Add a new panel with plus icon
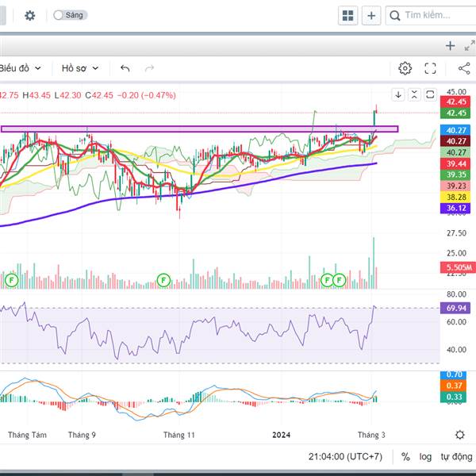The width and height of the screenshot is (476, 476). pyautogui.click(x=451, y=46)
